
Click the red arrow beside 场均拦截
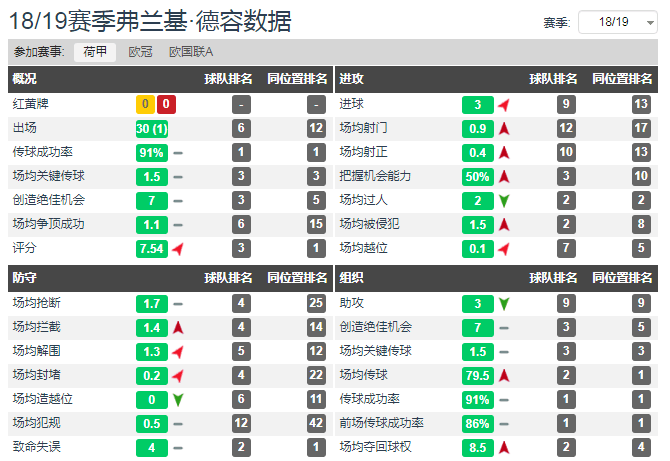(x=178, y=328)
